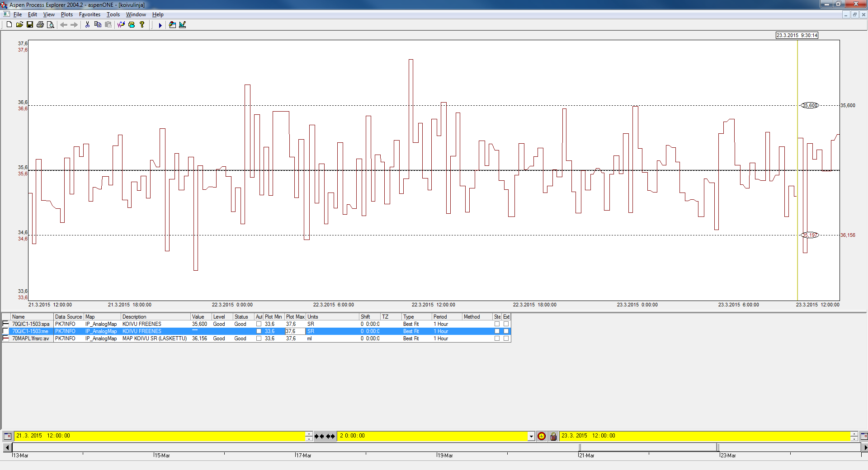868x470 pixels.
Task: Click the Description column header
Action: [156, 317]
